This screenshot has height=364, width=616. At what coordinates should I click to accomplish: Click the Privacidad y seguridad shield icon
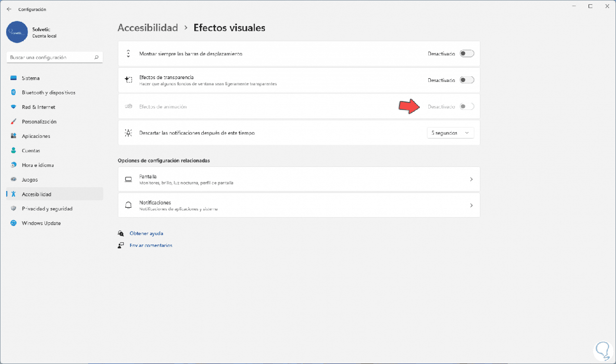(13, 209)
